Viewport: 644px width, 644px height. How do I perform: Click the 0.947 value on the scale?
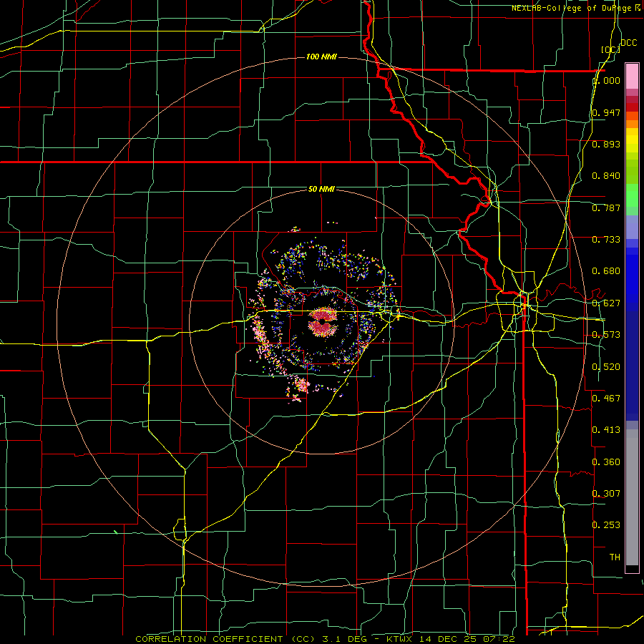click(x=606, y=112)
